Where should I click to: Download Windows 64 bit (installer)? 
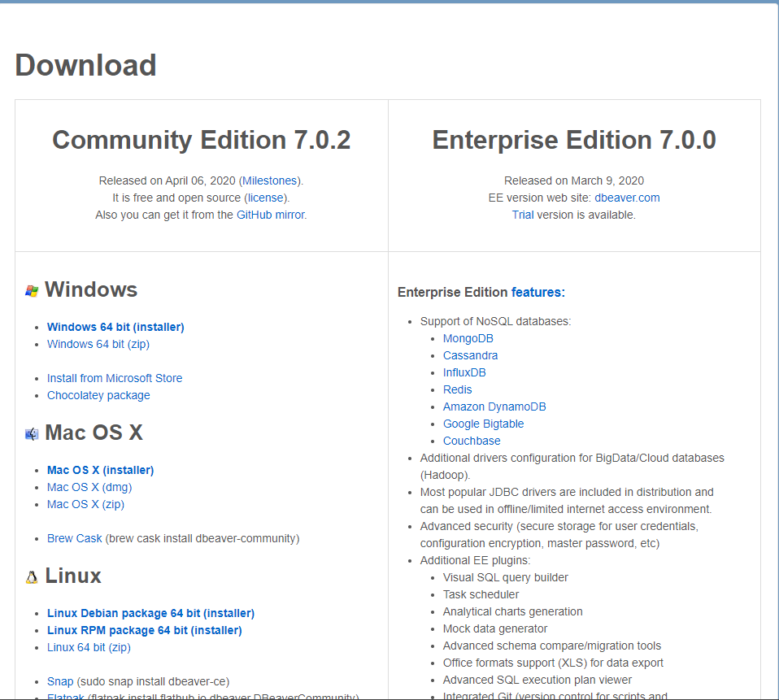[115, 327]
